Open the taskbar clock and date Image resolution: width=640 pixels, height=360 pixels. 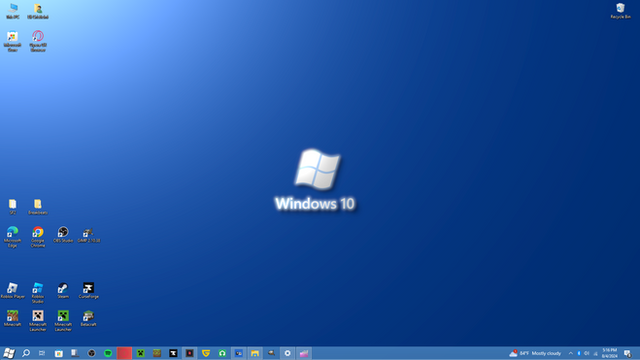pyautogui.click(x=609, y=353)
